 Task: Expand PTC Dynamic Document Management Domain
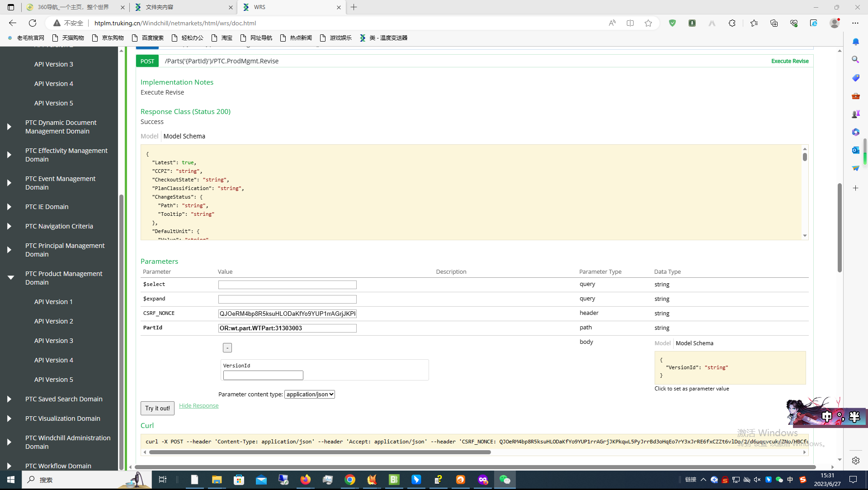tap(9, 127)
